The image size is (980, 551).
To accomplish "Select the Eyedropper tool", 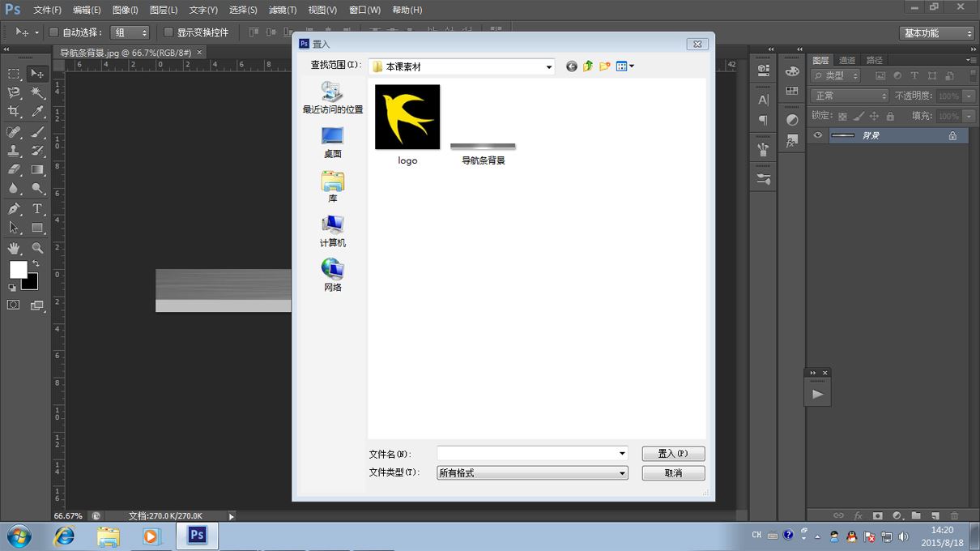I will click(x=37, y=113).
